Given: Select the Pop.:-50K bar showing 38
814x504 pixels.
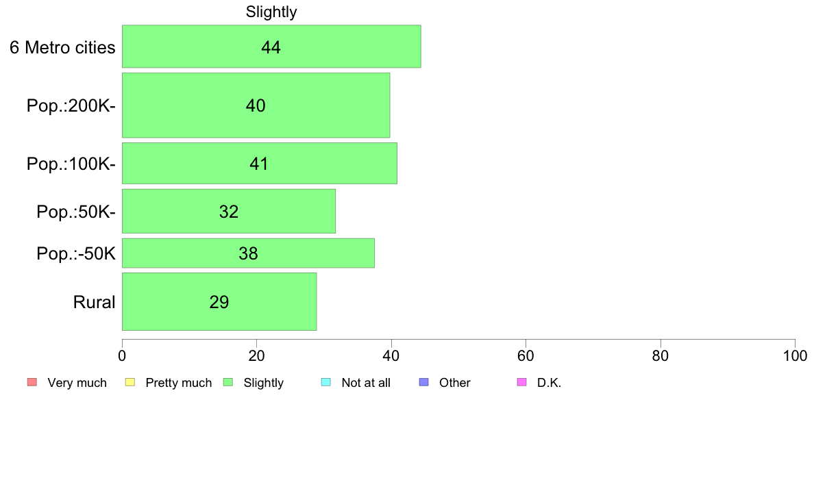Looking at the screenshot, I should point(248,253).
